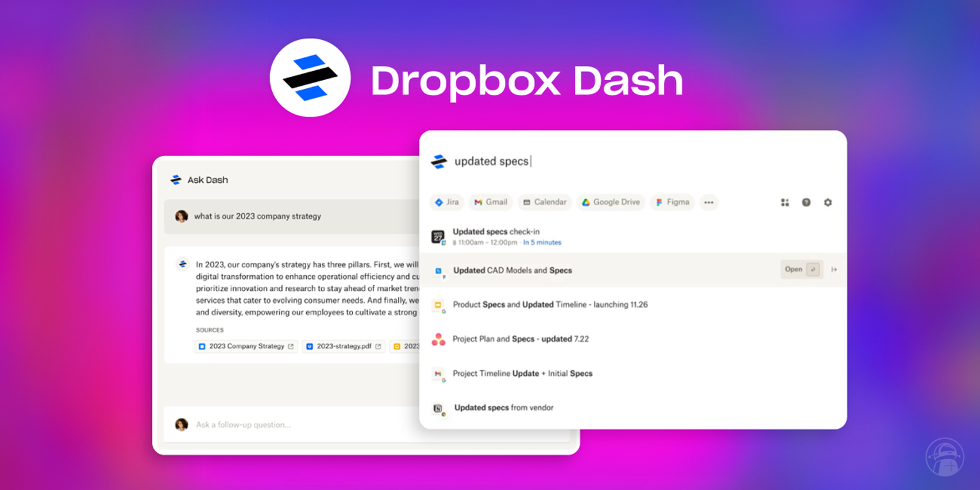This screenshot has width=980, height=490.
Task: Show more app filters via ellipsis
Action: [709, 202]
